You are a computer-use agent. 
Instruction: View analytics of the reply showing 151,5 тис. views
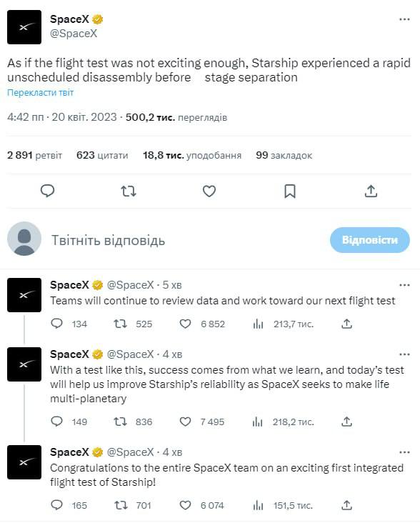click(x=258, y=505)
